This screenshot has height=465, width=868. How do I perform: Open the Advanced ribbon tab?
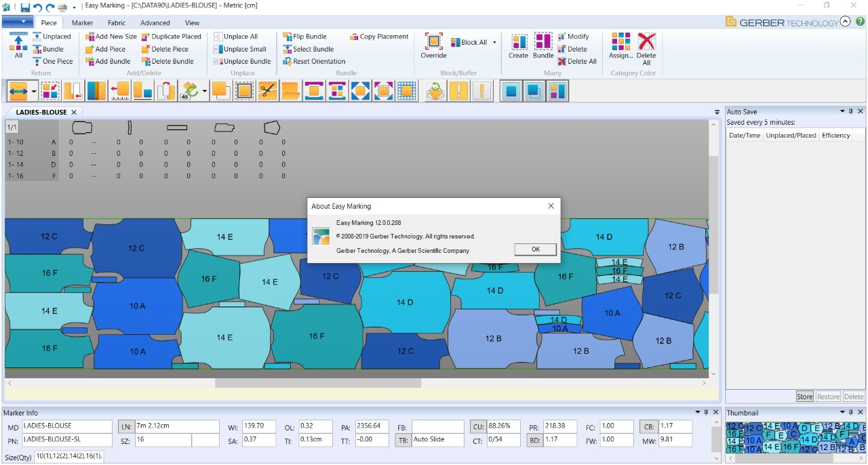pyautogui.click(x=155, y=23)
